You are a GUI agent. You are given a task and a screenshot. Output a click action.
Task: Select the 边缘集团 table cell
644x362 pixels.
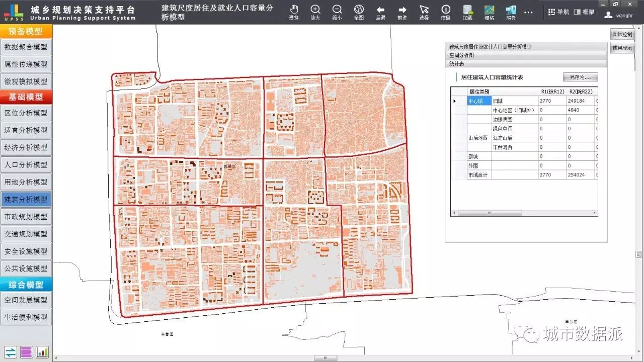[514, 120]
